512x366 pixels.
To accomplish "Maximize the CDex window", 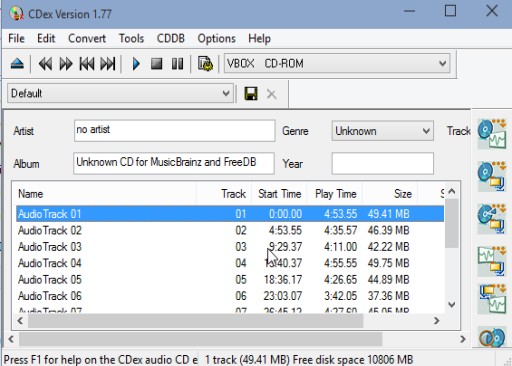I will click(450, 11).
